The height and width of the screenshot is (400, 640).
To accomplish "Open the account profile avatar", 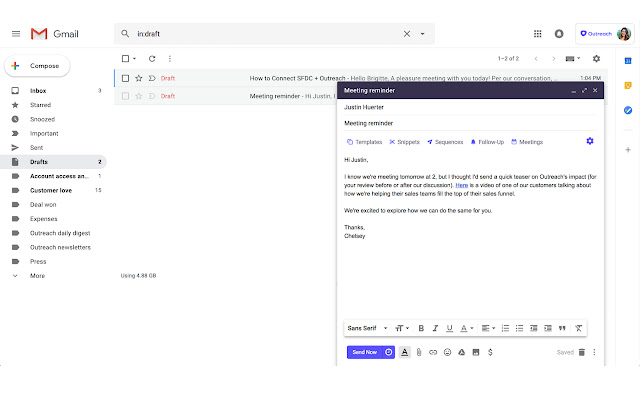I will (x=624, y=34).
